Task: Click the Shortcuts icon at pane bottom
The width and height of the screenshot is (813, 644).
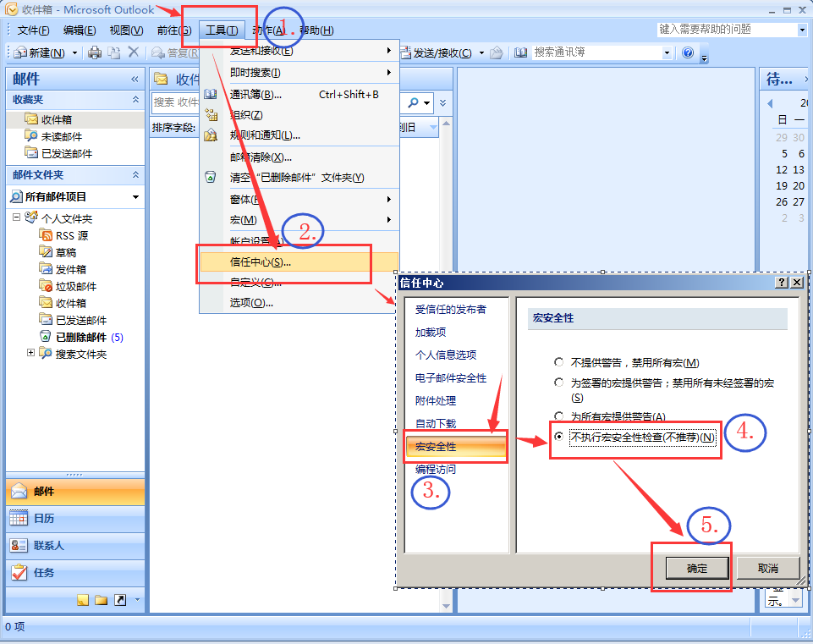Action: point(120,600)
